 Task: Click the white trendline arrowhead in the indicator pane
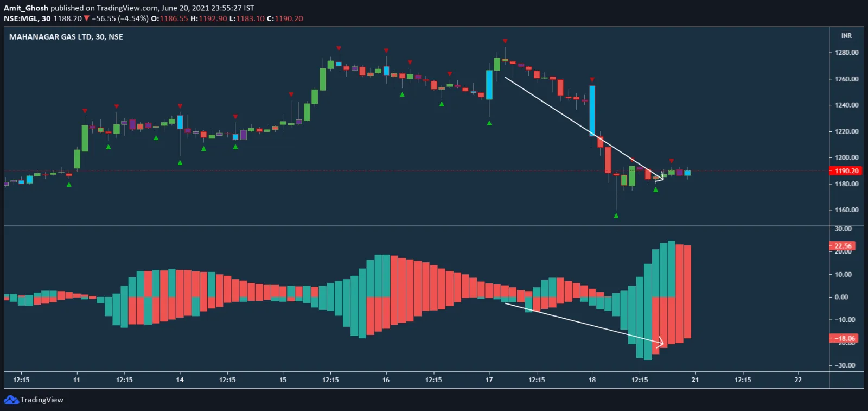click(x=660, y=343)
